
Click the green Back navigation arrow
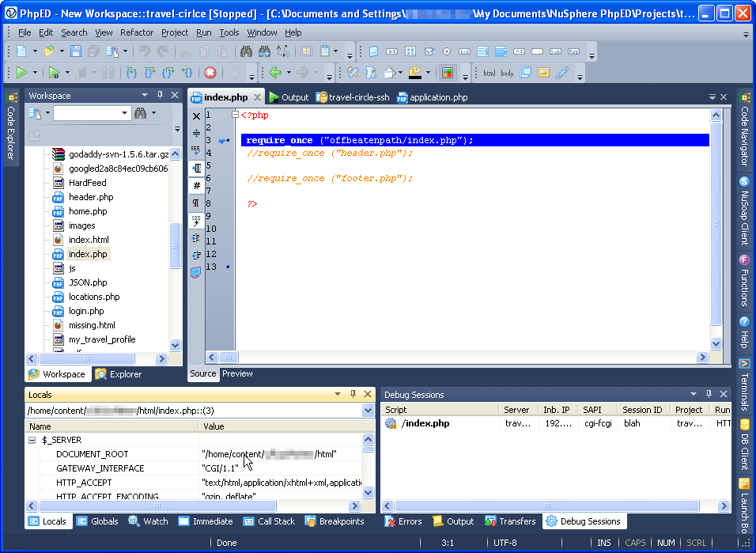(275, 73)
